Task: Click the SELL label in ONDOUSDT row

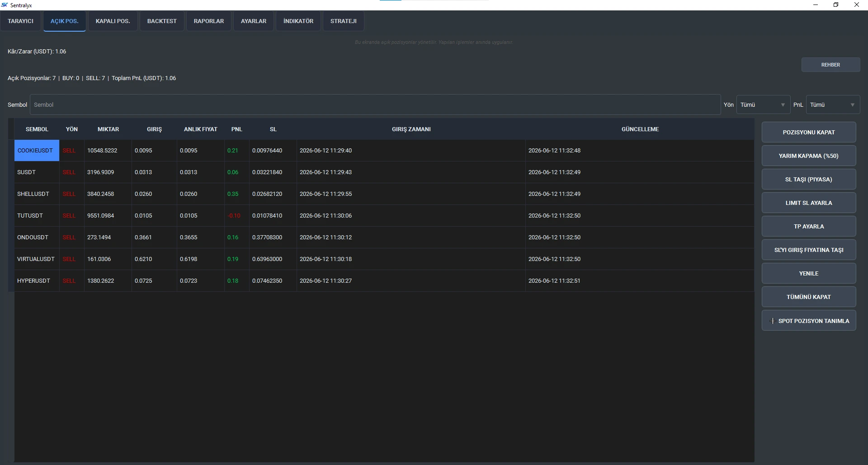Action: (69, 237)
